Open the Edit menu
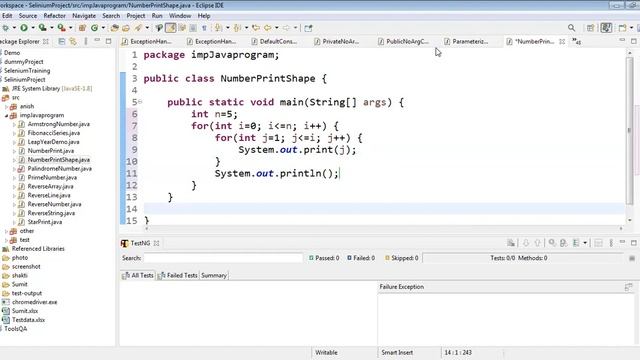640x360 pixels. pos(7,16)
